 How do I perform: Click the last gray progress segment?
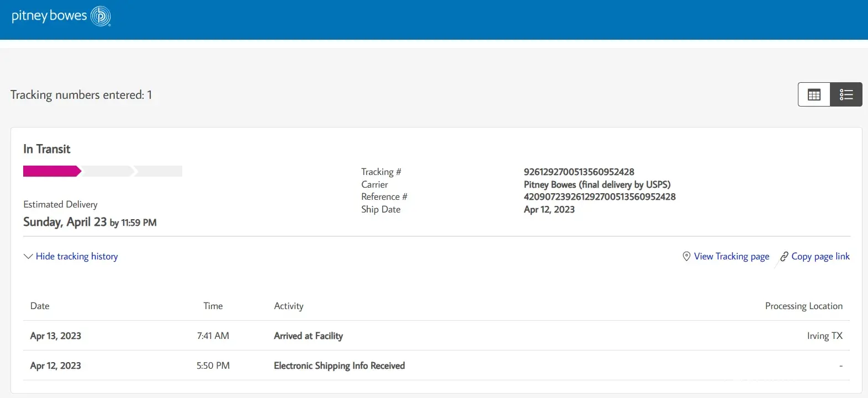pyautogui.click(x=159, y=171)
